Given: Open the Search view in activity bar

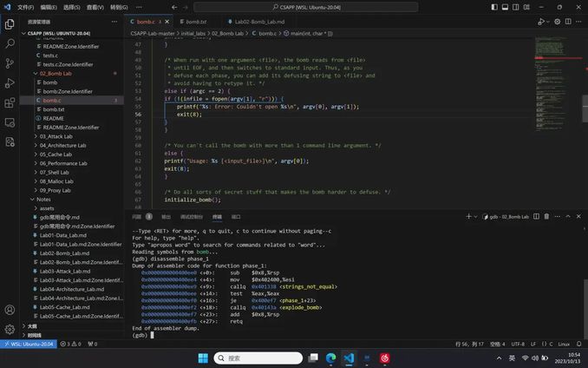Looking at the screenshot, I should point(10,43).
